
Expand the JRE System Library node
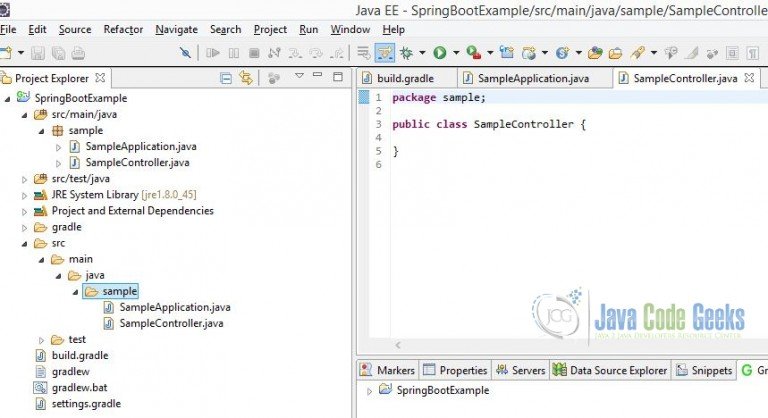tap(24, 196)
